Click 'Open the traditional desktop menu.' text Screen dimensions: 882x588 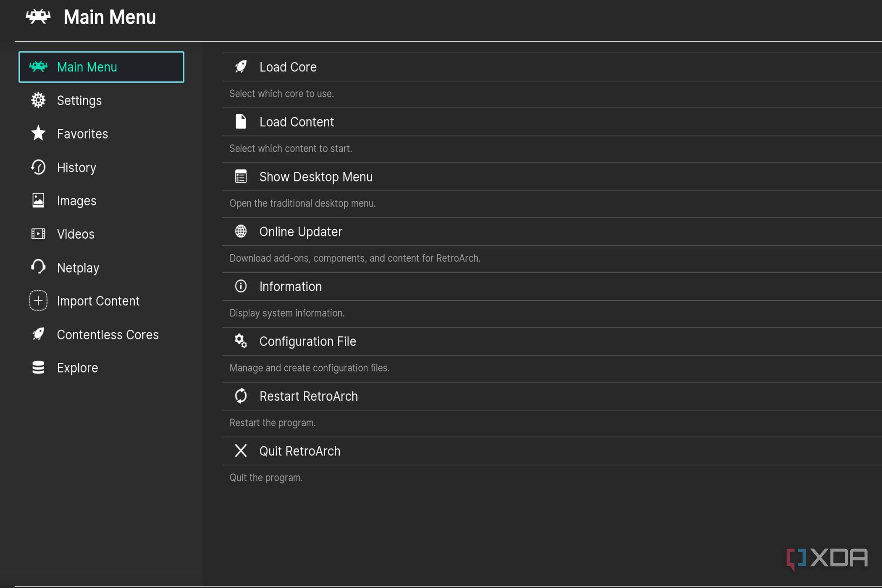pyautogui.click(x=302, y=203)
